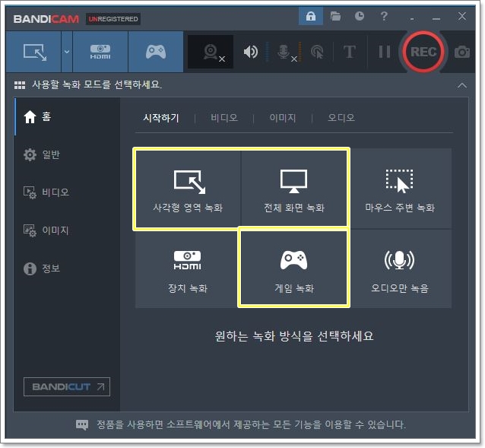This screenshot has height=448, width=485.
Task: Click the pause recording button
Action: [385, 52]
